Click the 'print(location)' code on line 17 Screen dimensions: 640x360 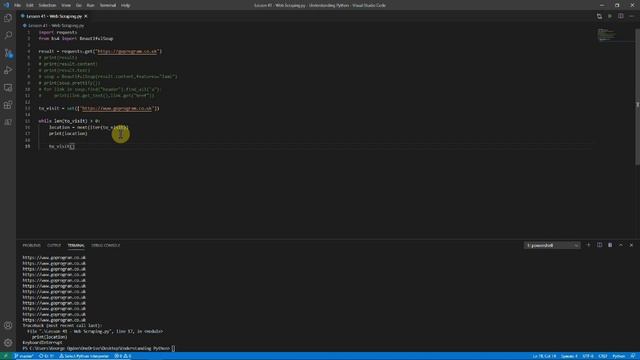[x=68, y=133]
